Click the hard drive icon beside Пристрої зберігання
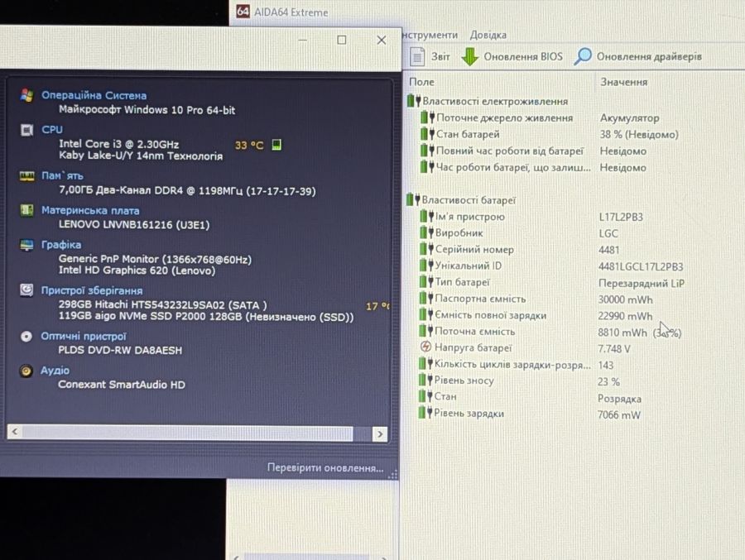This screenshot has width=745, height=560. click(26, 290)
